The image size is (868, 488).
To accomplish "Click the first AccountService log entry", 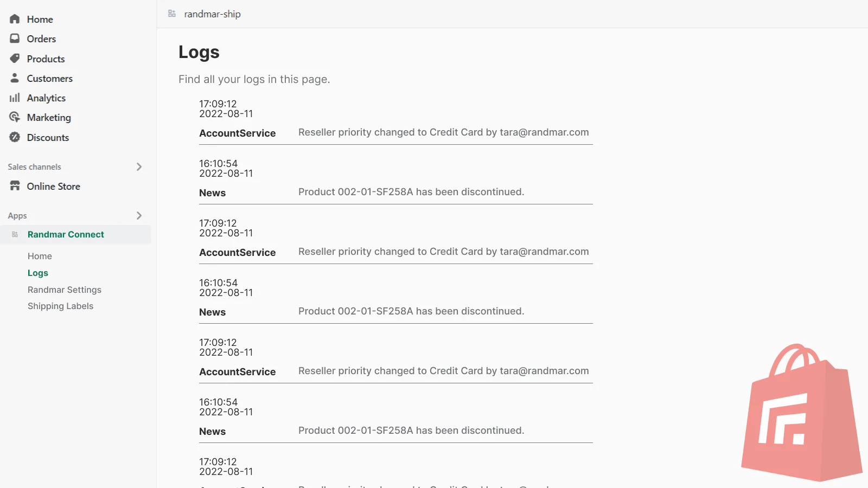I will coord(238,133).
